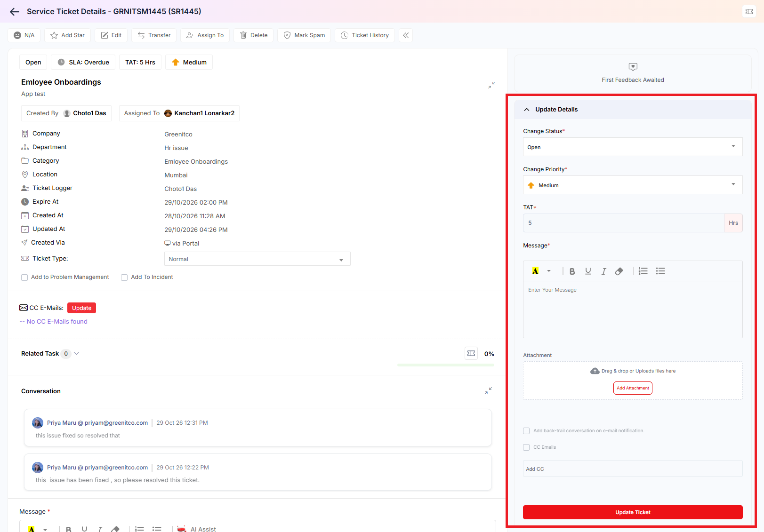This screenshot has width=764, height=532.
Task: Minimize the ticket details section beside Emloyee Onboardings
Action: (x=491, y=85)
